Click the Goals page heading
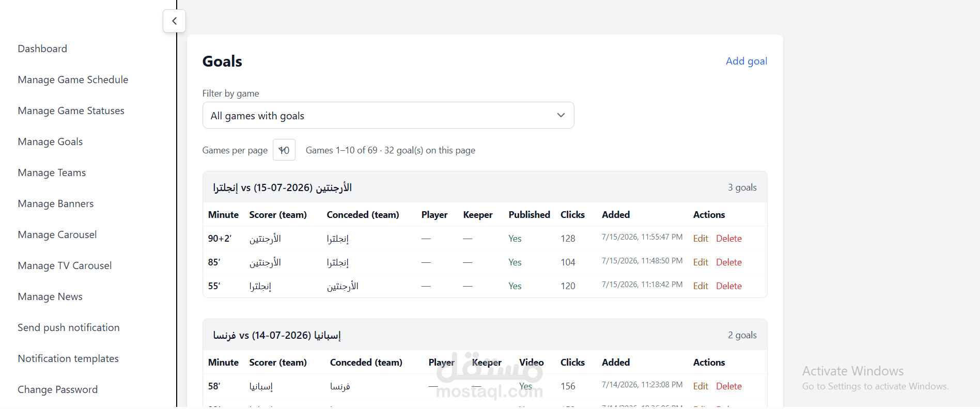This screenshot has height=409, width=980. click(x=222, y=61)
